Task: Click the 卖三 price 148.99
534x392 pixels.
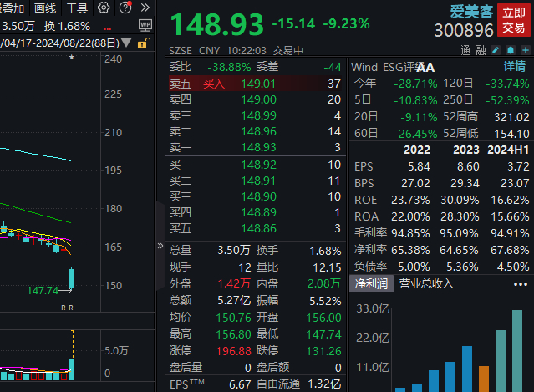Action: point(258,115)
